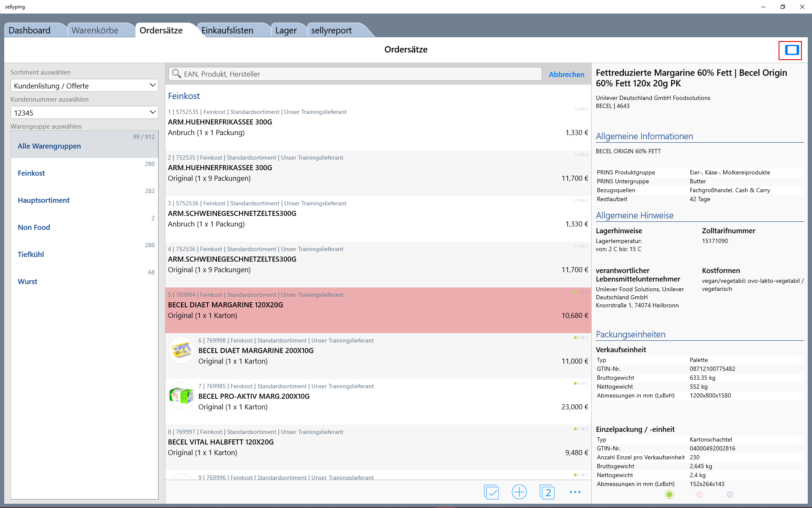Focus the EAN, Produkt, Hersteller search field
812x508 pixels.
pyautogui.click(x=359, y=74)
